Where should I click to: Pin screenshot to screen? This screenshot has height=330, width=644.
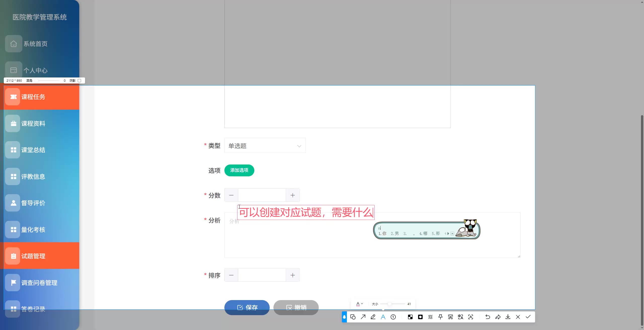440,317
